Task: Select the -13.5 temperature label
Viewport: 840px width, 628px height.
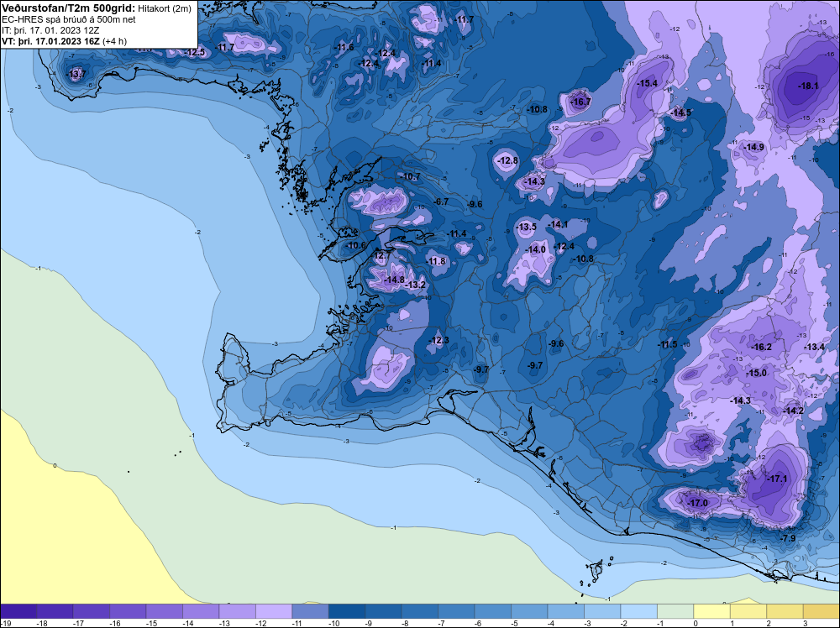Action: [x=526, y=227]
